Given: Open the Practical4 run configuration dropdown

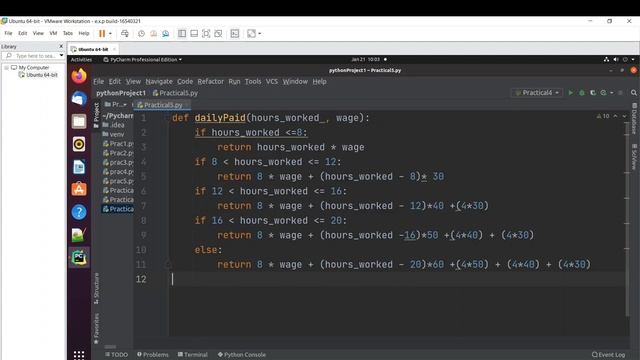Looking at the screenshot, I should point(538,93).
